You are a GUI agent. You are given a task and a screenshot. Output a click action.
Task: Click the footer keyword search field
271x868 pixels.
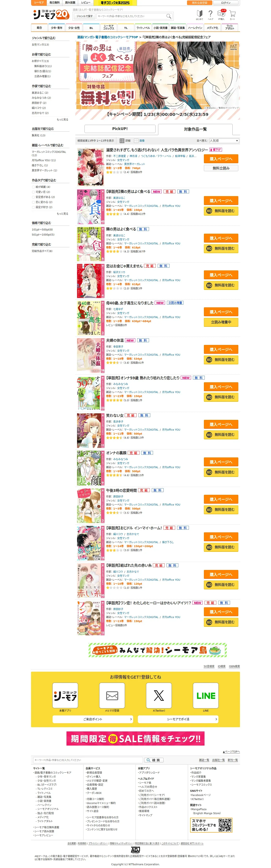pyautogui.click(x=88, y=760)
